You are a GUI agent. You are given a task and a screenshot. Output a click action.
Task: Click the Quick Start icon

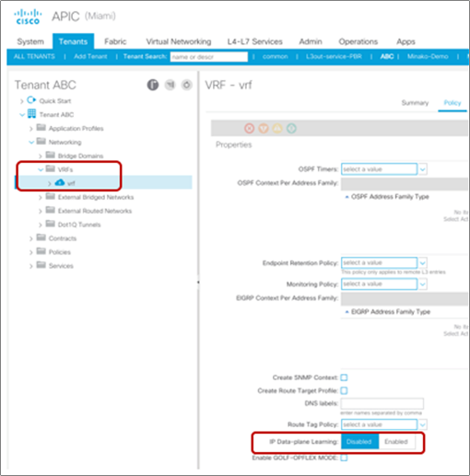pos(31,100)
